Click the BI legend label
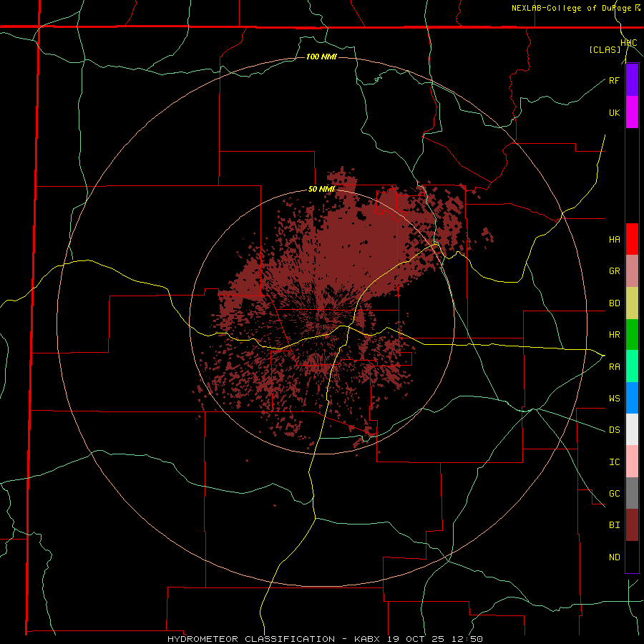This screenshot has width=644, height=644. [x=614, y=525]
